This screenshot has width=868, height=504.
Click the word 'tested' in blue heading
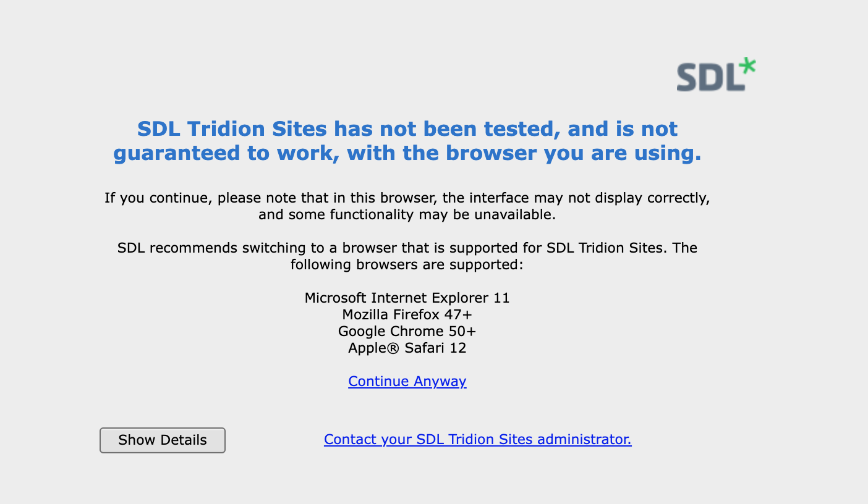click(521, 128)
